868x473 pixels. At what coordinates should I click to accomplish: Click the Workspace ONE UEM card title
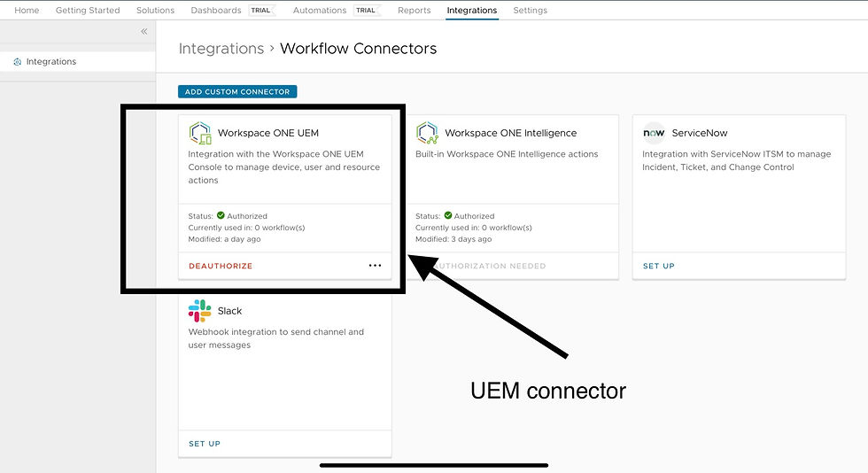(267, 133)
